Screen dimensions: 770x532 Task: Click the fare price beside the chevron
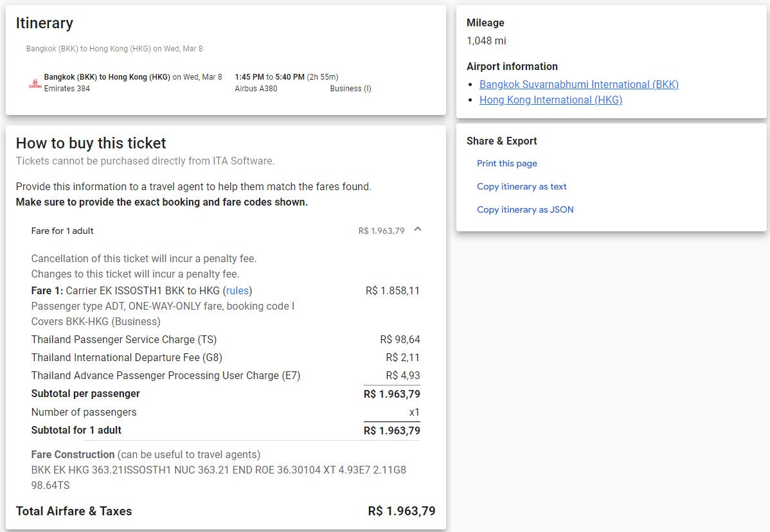click(381, 231)
